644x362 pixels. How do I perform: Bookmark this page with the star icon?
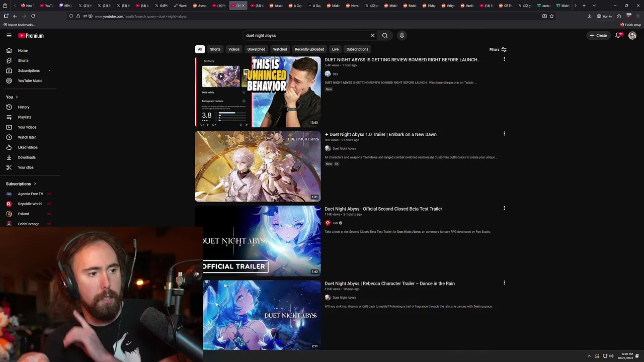552,16
